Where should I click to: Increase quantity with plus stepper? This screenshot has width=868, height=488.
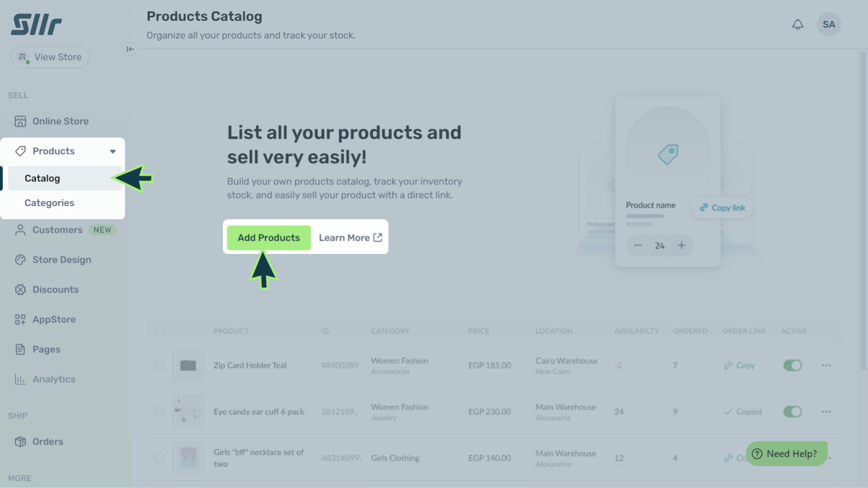681,245
